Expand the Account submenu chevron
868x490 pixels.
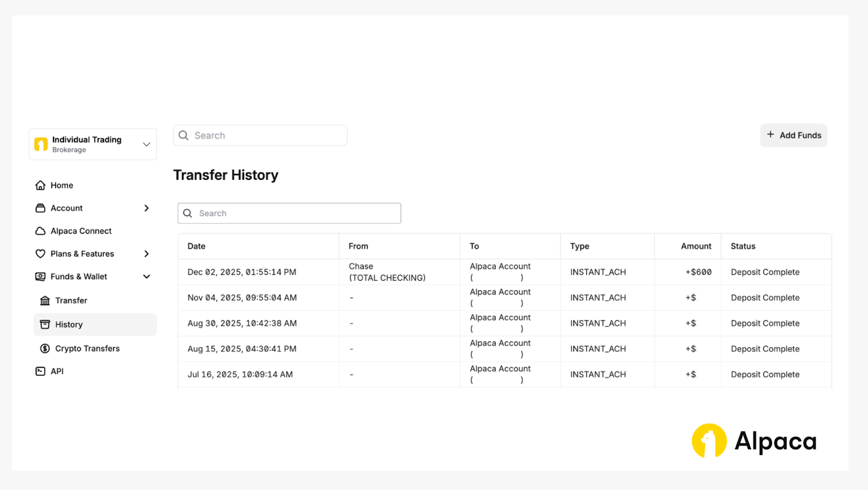tap(146, 208)
